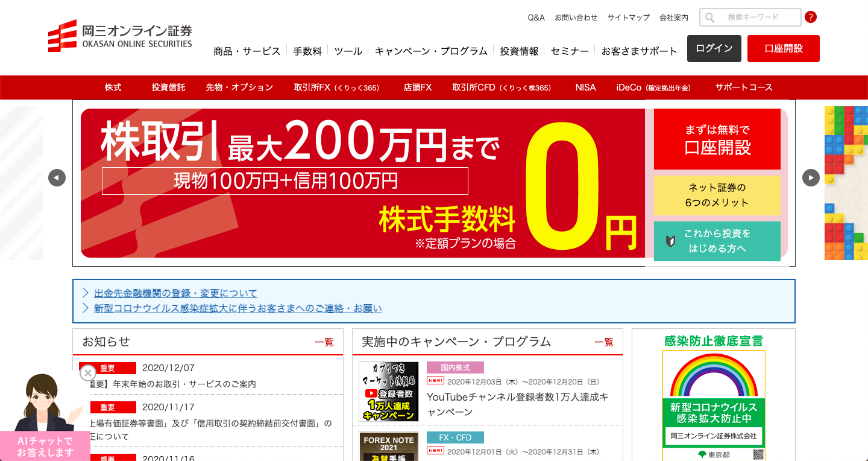Open the red question mark help icon
868x461 pixels.
tap(811, 17)
